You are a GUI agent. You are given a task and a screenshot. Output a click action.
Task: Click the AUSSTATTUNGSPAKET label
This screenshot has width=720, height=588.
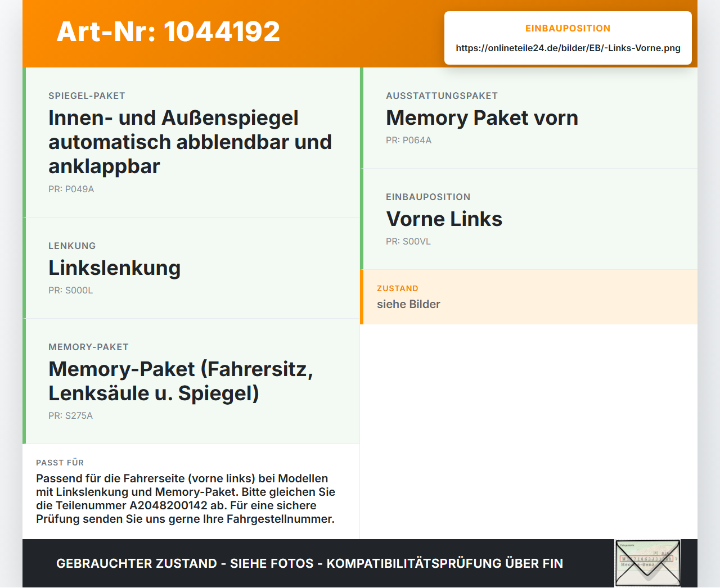tap(442, 96)
